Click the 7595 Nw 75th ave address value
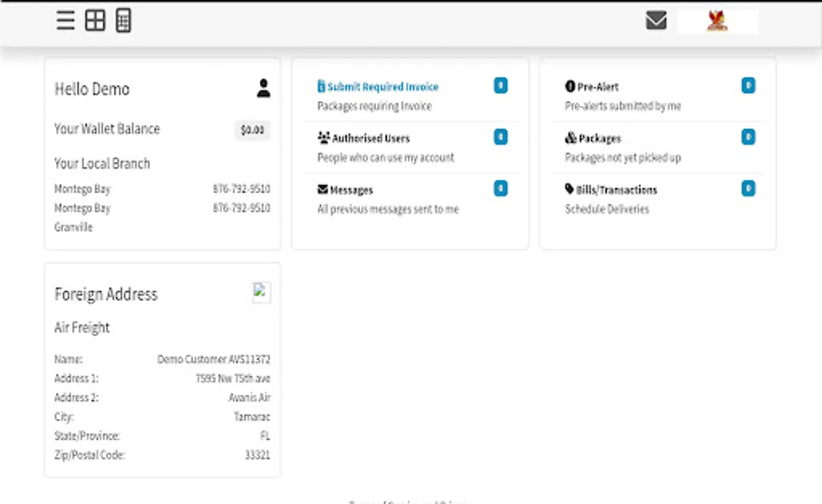Image resolution: width=822 pixels, height=504 pixels. (233, 379)
